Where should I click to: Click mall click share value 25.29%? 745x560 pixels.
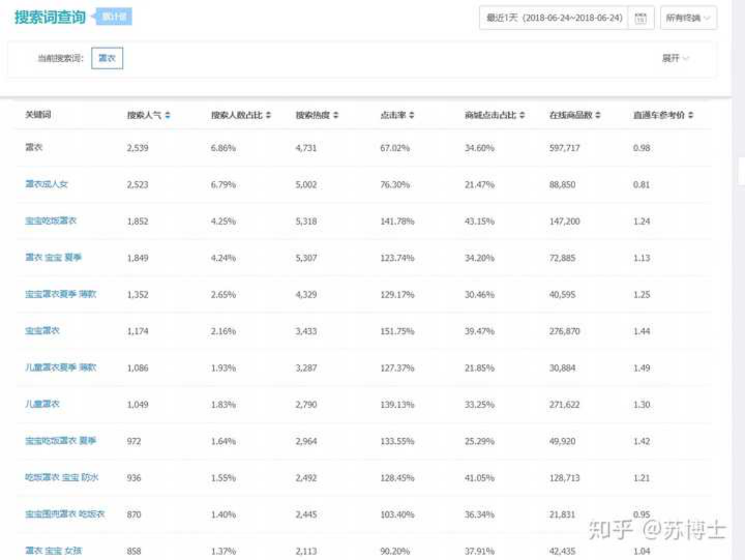pos(479,441)
